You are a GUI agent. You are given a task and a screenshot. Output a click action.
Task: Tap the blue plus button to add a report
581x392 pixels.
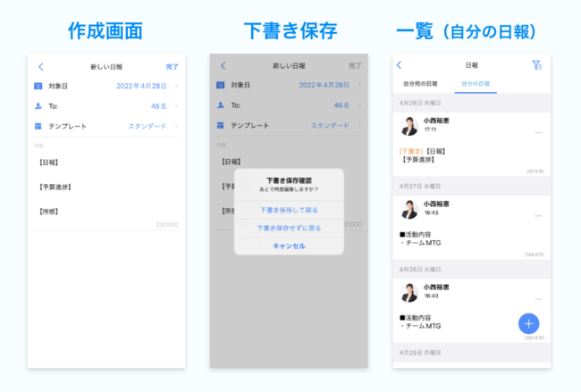(529, 323)
